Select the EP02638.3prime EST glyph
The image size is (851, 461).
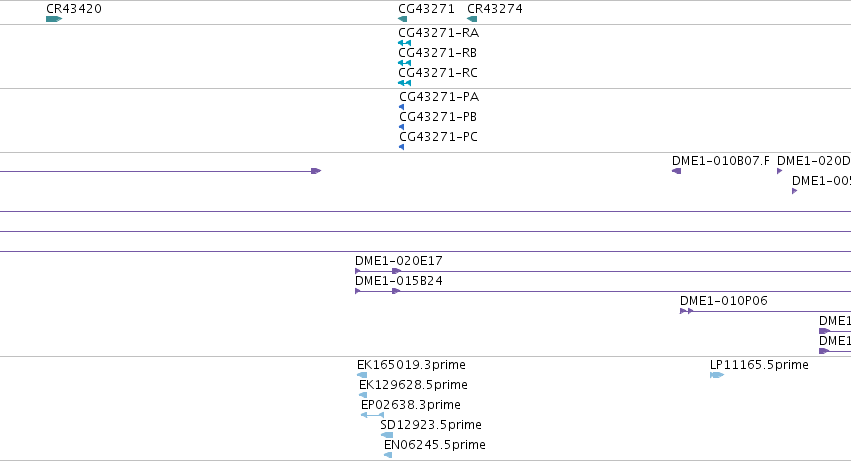click(x=372, y=415)
